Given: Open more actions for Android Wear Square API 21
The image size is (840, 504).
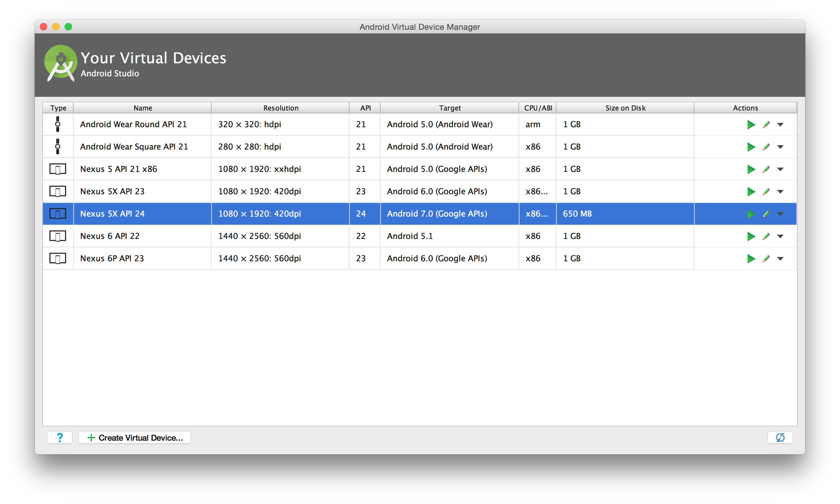Looking at the screenshot, I should [780, 147].
